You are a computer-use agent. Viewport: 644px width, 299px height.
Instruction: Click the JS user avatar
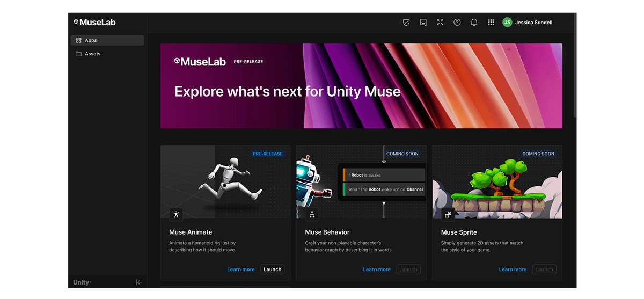[x=507, y=23]
